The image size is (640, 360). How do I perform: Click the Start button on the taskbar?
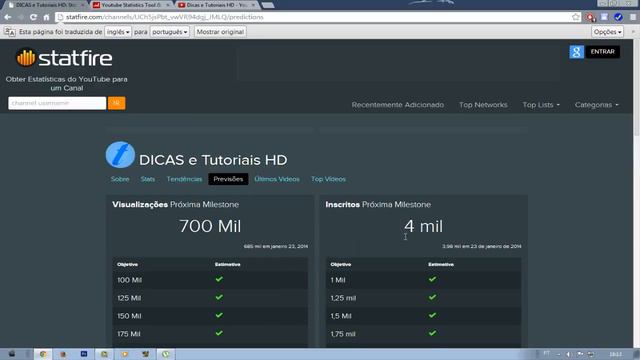pyautogui.click(x=12, y=354)
